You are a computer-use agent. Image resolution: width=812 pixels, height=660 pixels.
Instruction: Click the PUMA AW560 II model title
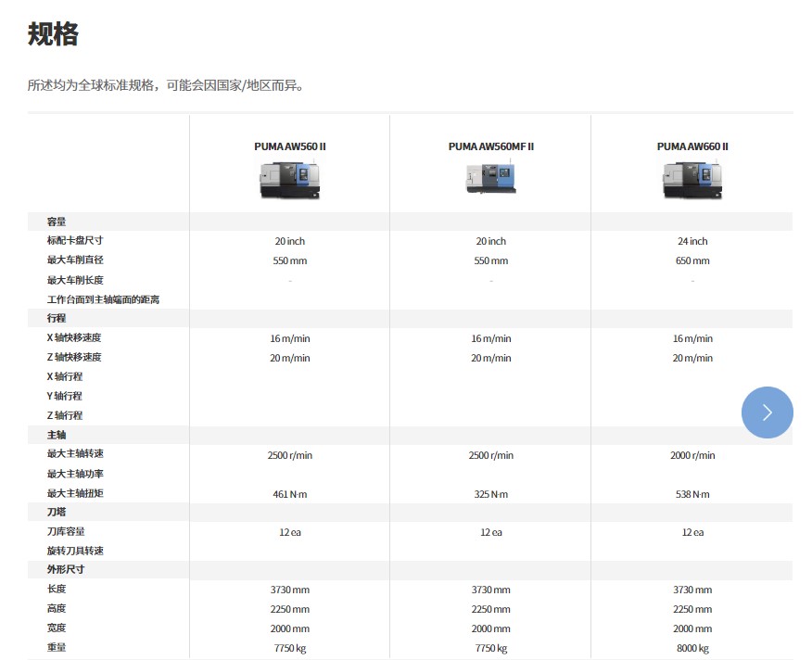(x=290, y=146)
